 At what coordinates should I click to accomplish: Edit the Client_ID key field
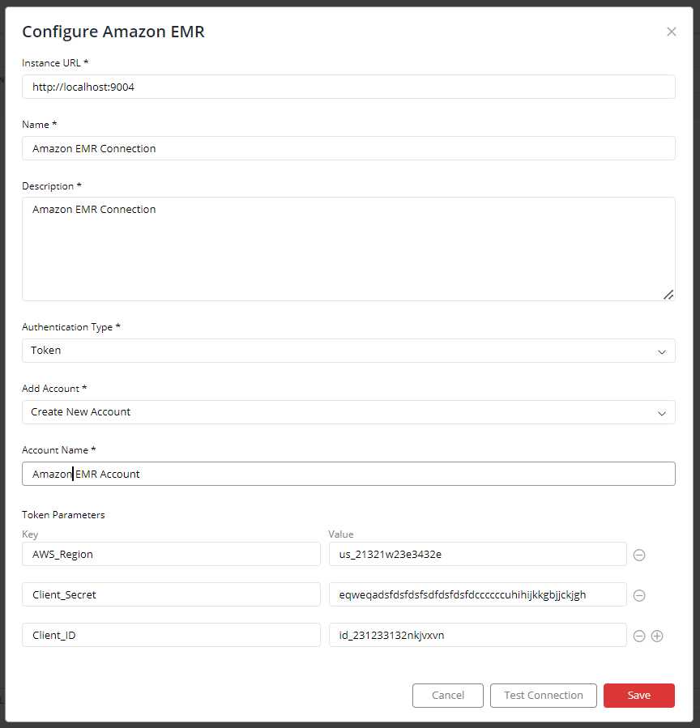pyautogui.click(x=171, y=635)
